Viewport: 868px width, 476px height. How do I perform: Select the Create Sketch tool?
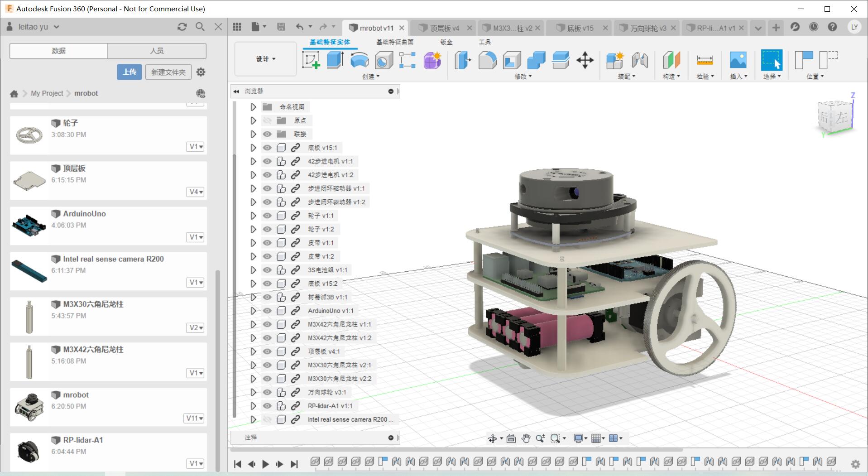tap(311, 60)
